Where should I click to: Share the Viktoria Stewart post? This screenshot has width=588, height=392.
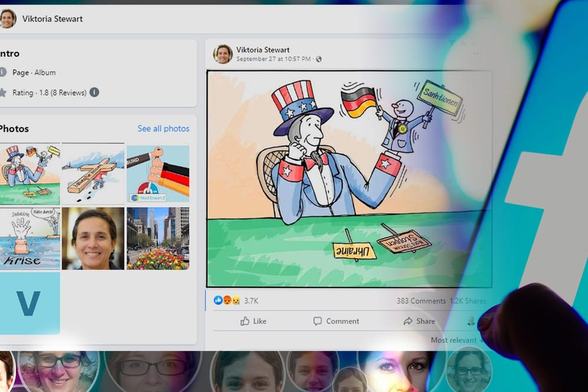[419, 321]
